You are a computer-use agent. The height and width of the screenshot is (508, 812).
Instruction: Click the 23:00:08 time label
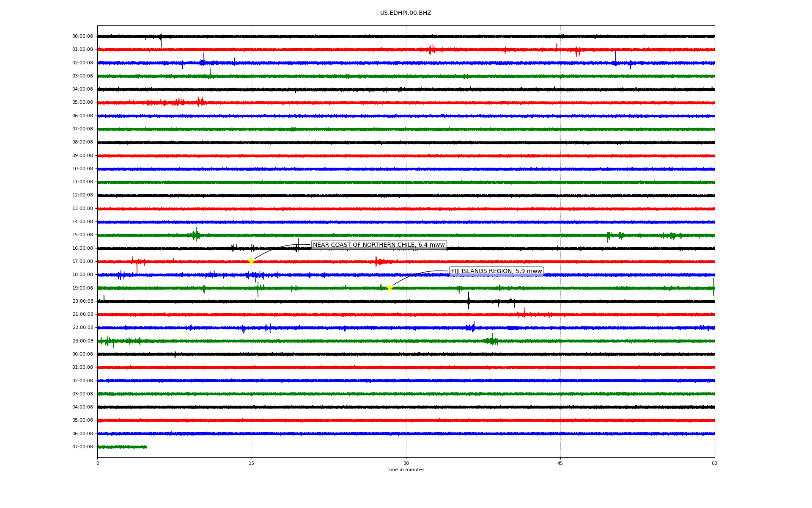pyautogui.click(x=82, y=341)
